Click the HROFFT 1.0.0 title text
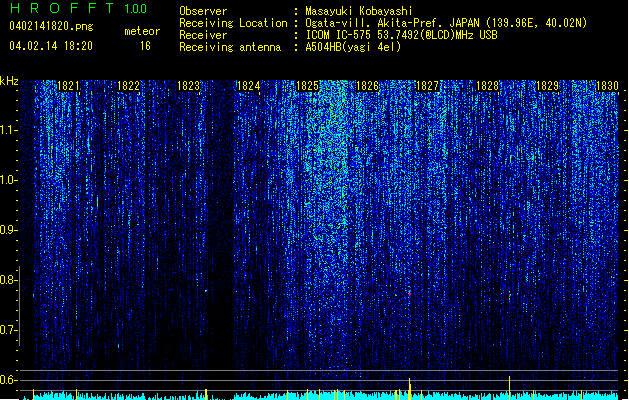This screenshot has height=400, width=629. click(78, 8)
